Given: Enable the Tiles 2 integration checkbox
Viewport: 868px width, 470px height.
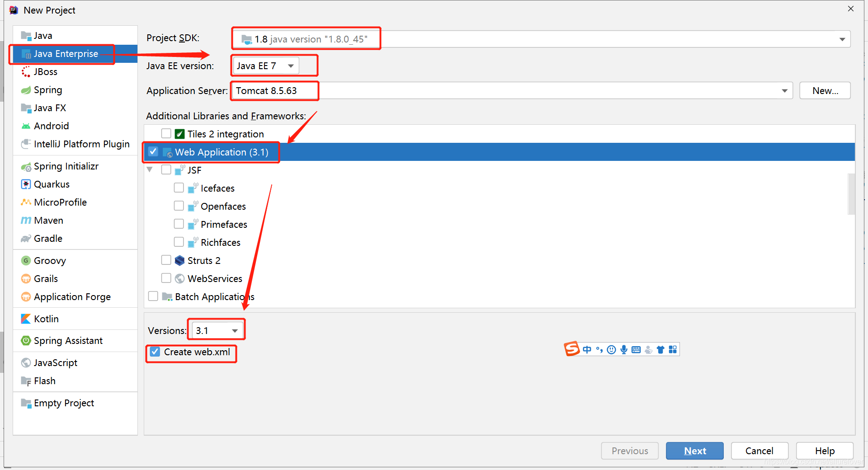Looking at the screenshot, I should coord(166,133).
